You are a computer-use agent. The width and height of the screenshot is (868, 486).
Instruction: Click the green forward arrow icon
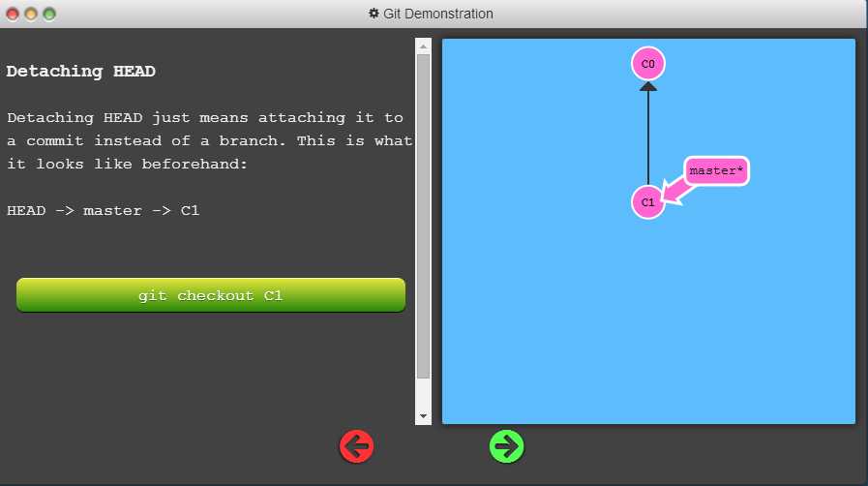click(506, 446)
